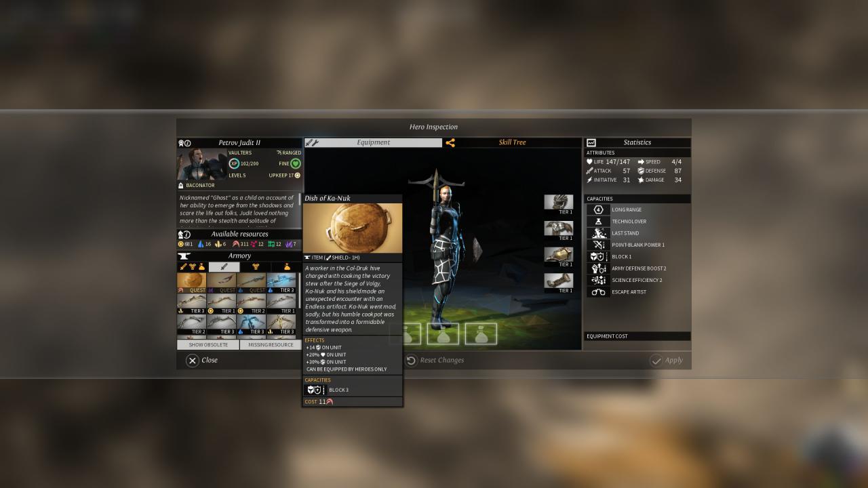Switch to the Skill Tree tab

512,142
